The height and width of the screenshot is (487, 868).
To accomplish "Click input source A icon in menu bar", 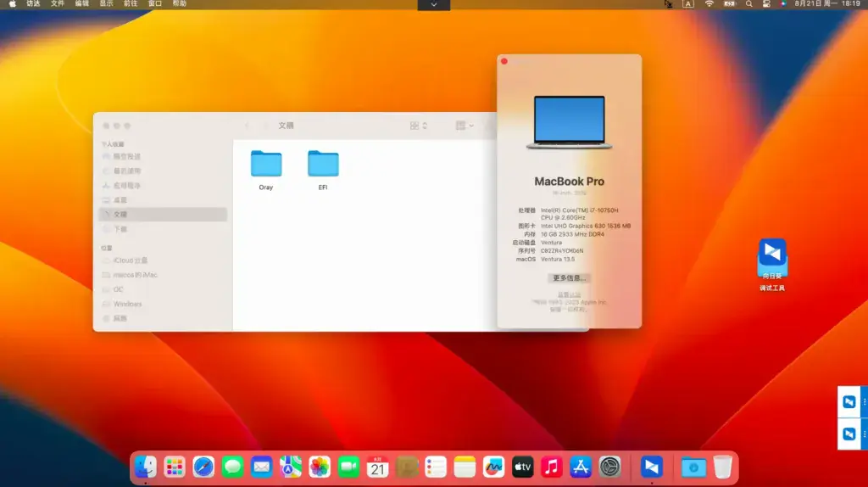I will [x=688, y=4].
